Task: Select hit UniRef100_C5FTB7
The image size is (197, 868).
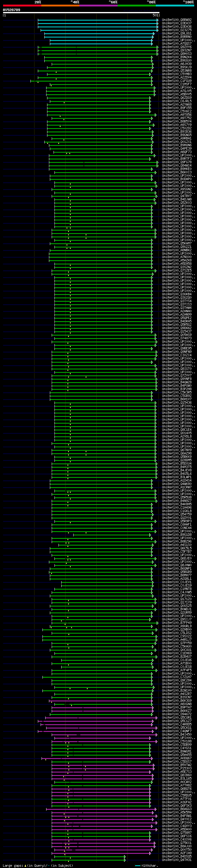Action: coord(177,551)
